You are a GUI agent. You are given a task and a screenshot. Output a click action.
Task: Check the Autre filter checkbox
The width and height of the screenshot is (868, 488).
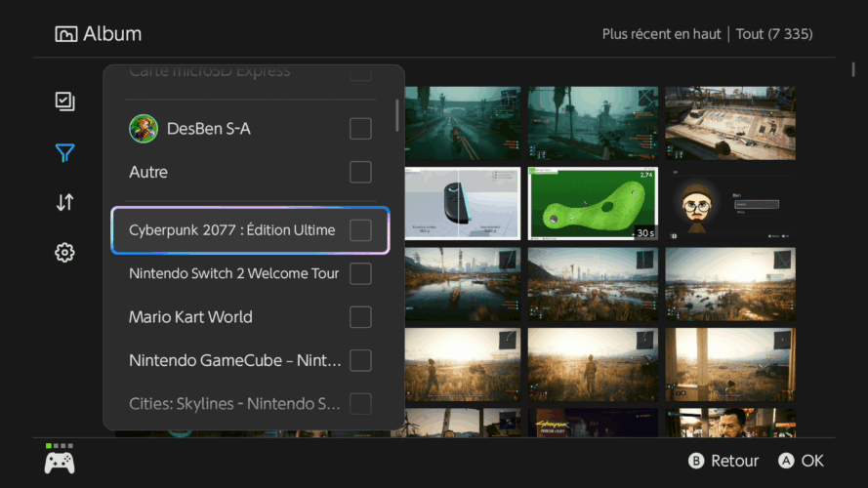[360, 172]
